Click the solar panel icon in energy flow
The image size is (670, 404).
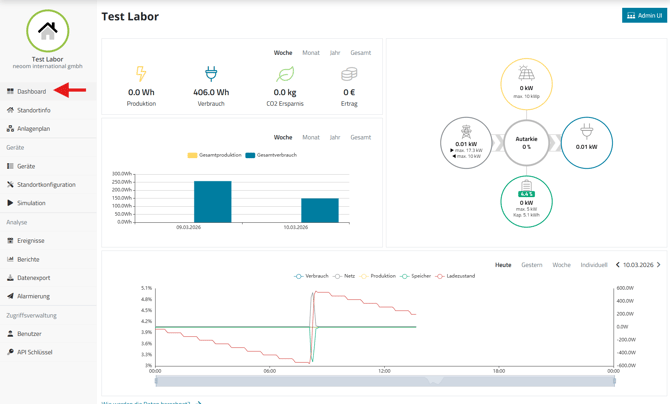(x=526, y=74)
